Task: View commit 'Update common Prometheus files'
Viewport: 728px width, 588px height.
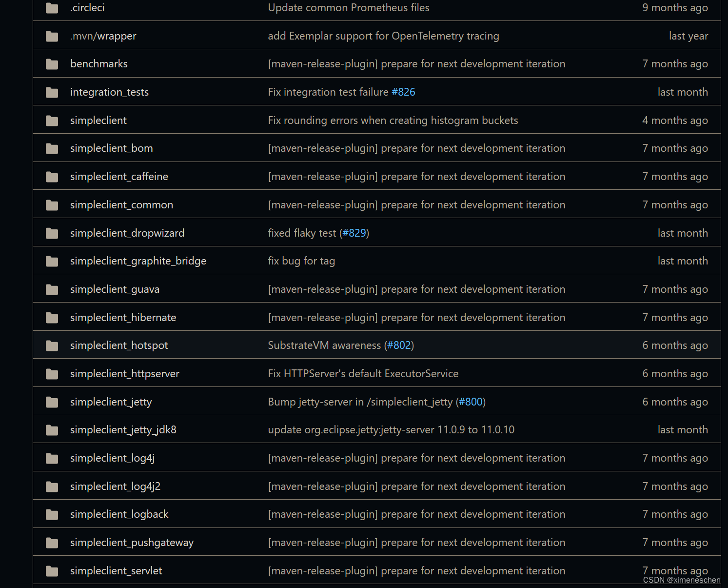Action: click(x=349, y=8)
